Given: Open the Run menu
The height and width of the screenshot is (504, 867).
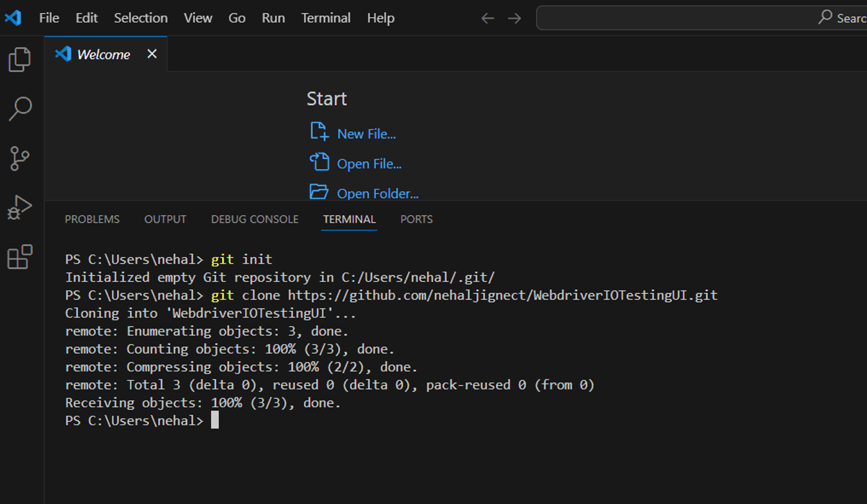Looking at the screenshot, I should point(273,18).
